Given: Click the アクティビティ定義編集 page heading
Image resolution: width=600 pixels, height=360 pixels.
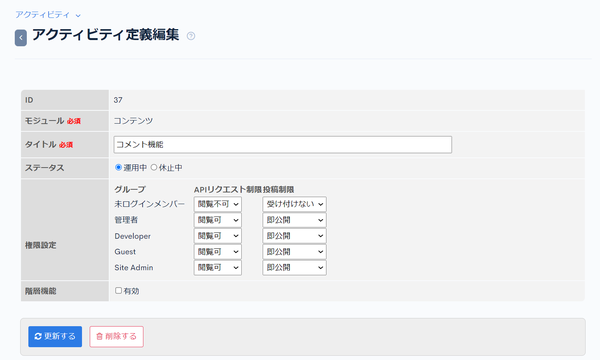Looking at the screenshot, I should (106, 35).
